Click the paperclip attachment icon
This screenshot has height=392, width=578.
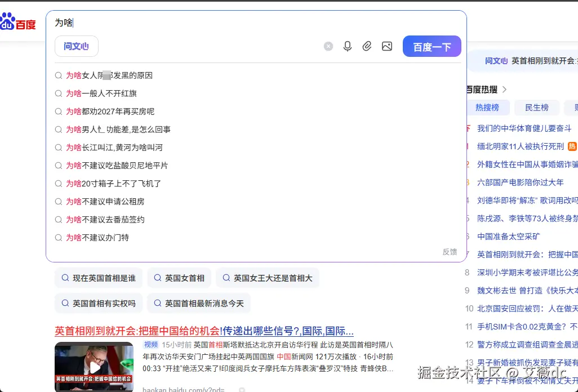click(x=367, y=46)
